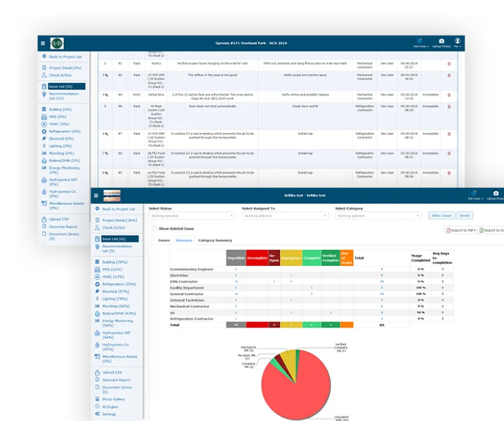The width and height of the screenshot is (504, 421).
Task: Click EMS (22%) icon in kritika sidebar
Action: click(97, 270)
